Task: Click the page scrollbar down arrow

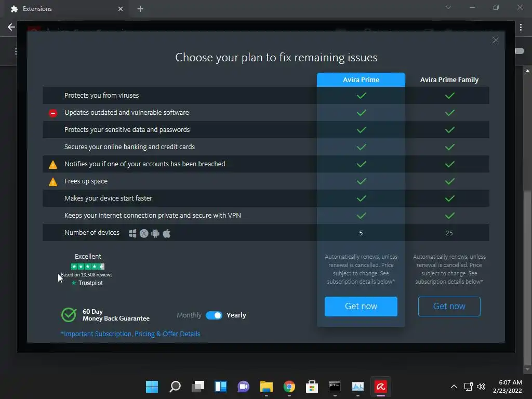Action: [527, 369]
